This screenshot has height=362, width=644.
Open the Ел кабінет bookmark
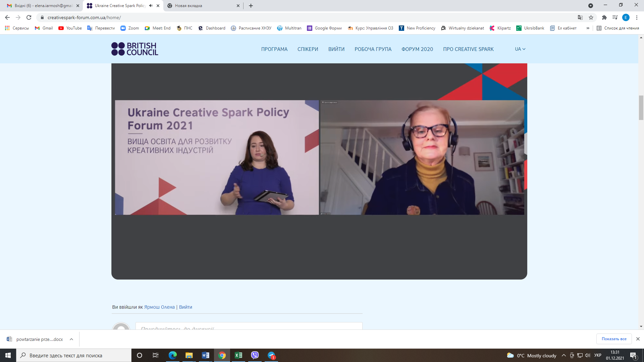[563, 28]
